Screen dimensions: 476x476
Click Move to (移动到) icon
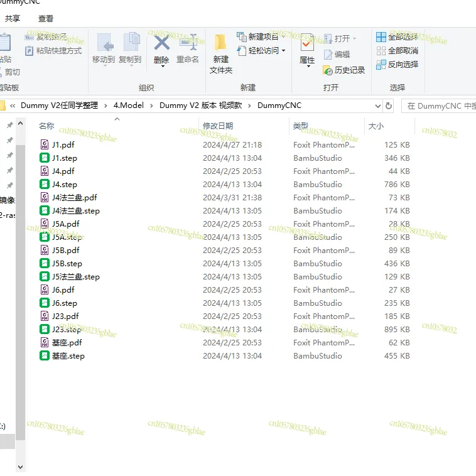point(105,42)
